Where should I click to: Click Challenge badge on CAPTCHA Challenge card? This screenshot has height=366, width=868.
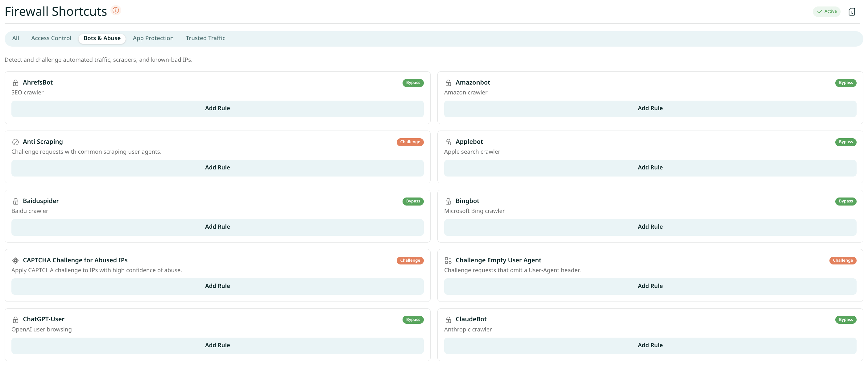(x=410, y=260)
